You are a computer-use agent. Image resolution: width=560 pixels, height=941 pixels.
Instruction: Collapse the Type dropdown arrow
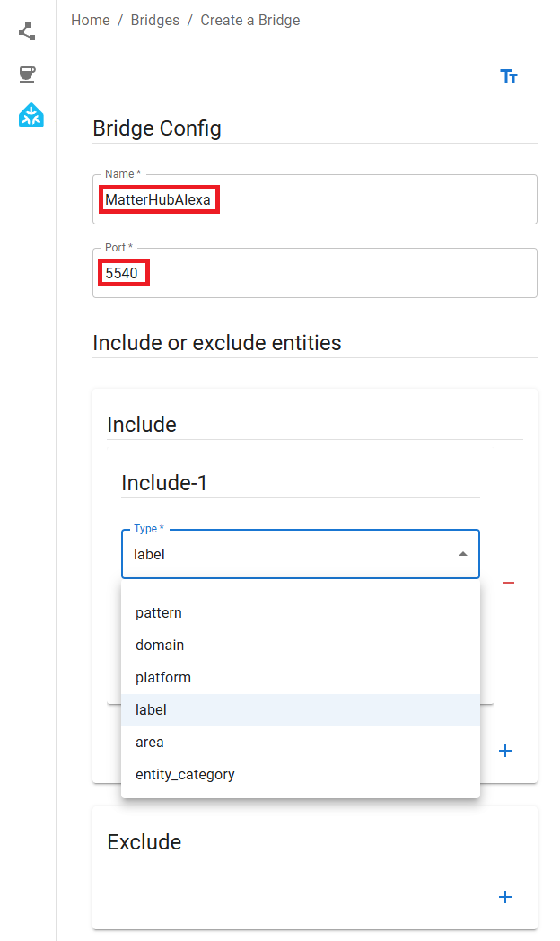coord(463,554)
